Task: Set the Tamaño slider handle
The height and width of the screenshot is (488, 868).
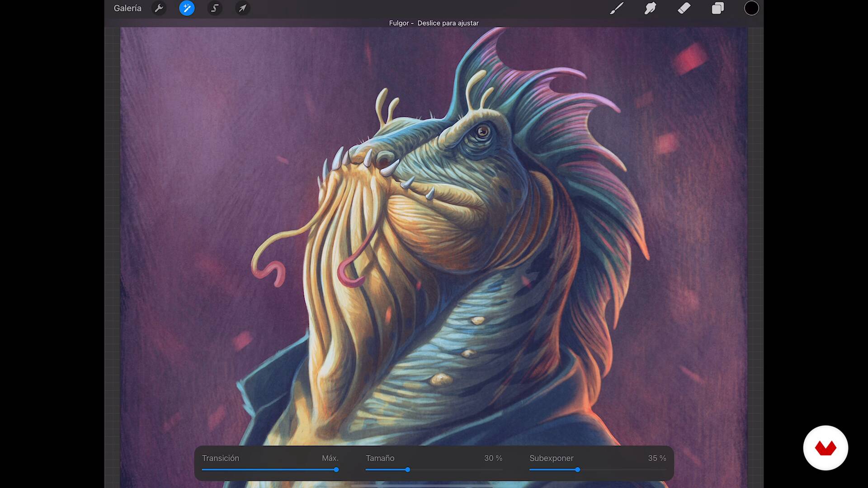Action: click(x=408, y=470)
